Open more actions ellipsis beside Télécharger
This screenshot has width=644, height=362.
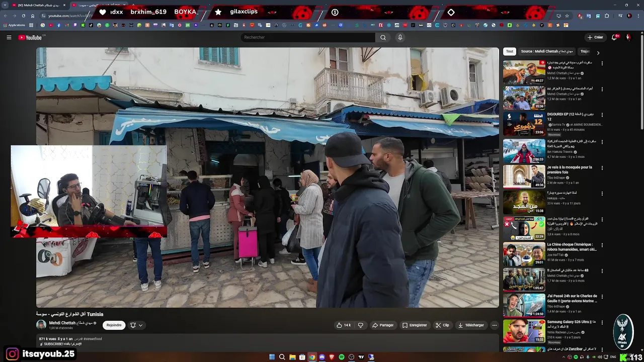pyautogui.click(x=494, y=325)
